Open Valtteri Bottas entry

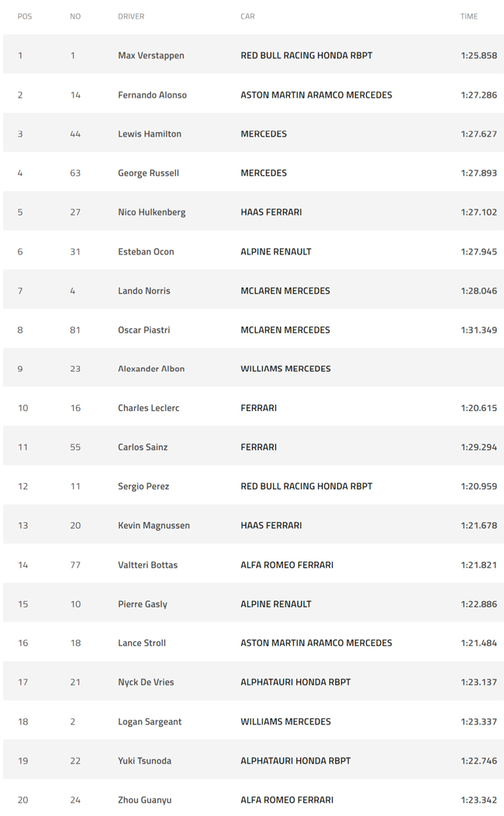148,565
